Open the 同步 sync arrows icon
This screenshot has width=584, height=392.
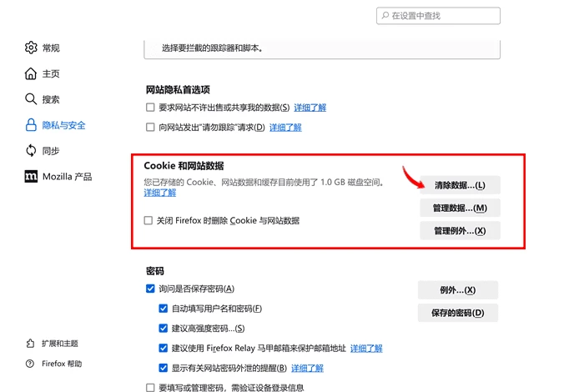click(x=31, y=151)
